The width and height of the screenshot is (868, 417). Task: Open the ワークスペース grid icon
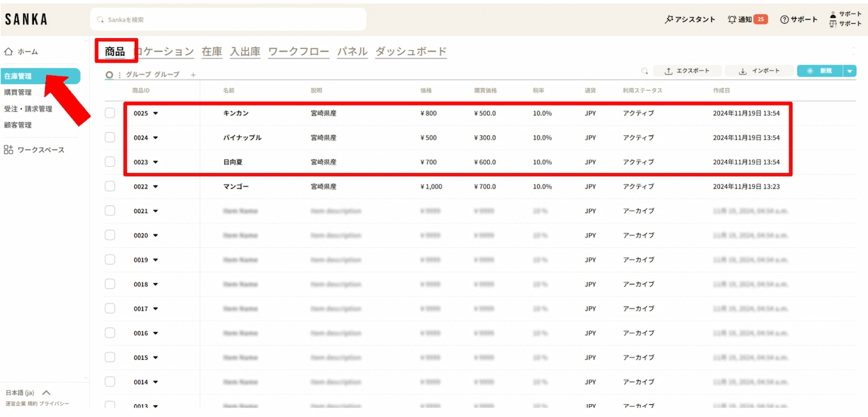coord(9,150)
